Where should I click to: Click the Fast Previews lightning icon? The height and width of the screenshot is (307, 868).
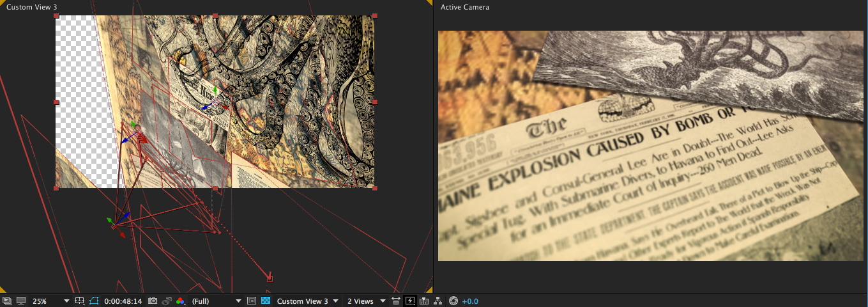click(x=410, y=301)
